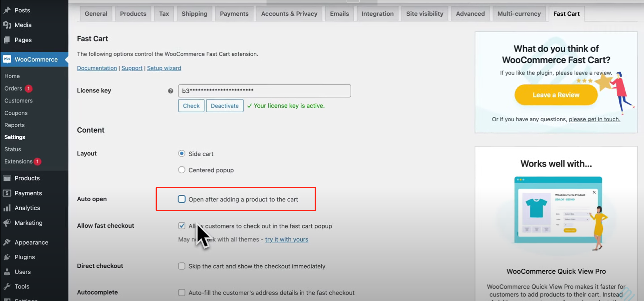
Task: Click the WooCommerce logo icon
Action: tap(7, 59)
